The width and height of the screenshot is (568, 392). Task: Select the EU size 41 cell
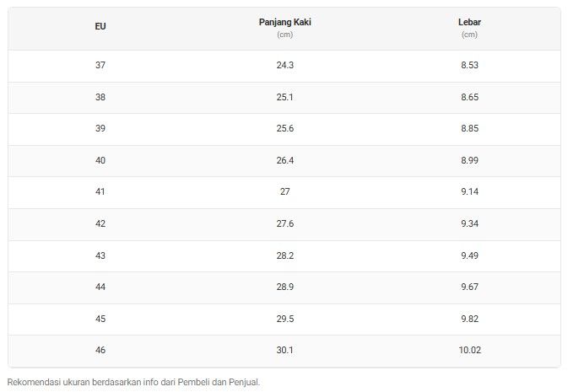(x=100, y=191)
